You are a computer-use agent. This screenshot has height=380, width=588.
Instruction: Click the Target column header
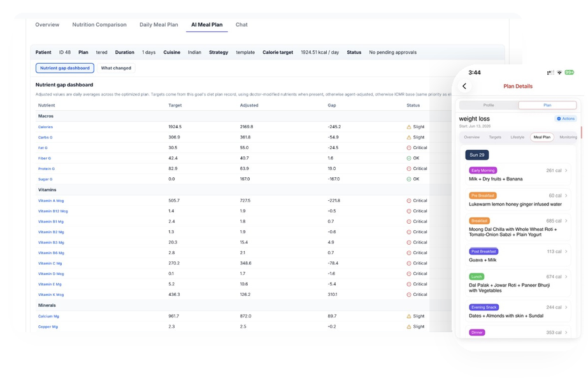(x=175, y=105)
